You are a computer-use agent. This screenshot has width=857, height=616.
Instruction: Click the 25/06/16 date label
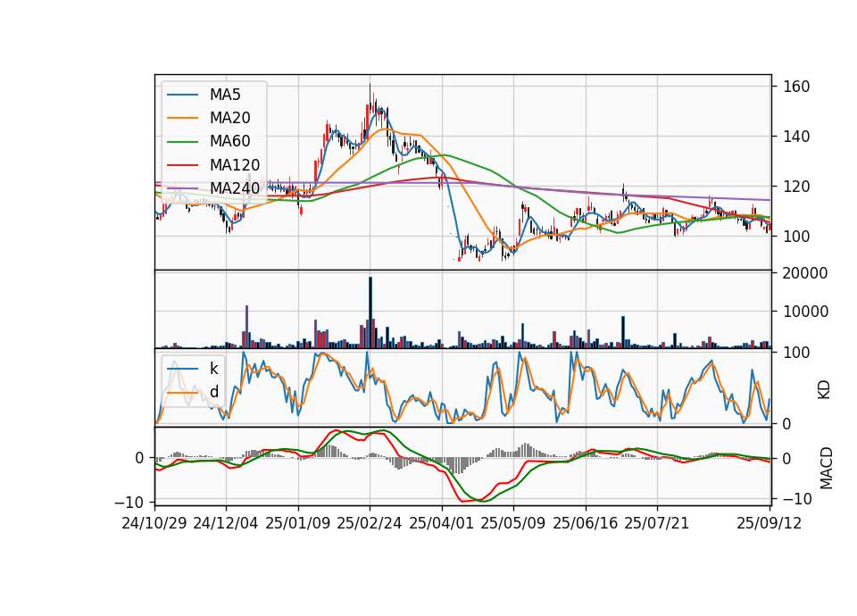click(x=585, y=523)
